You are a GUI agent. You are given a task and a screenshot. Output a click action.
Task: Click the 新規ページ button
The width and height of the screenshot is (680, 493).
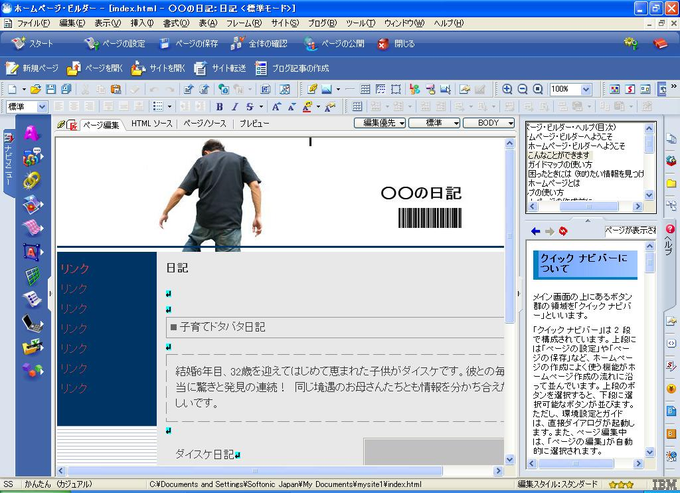tap(31, 68)
